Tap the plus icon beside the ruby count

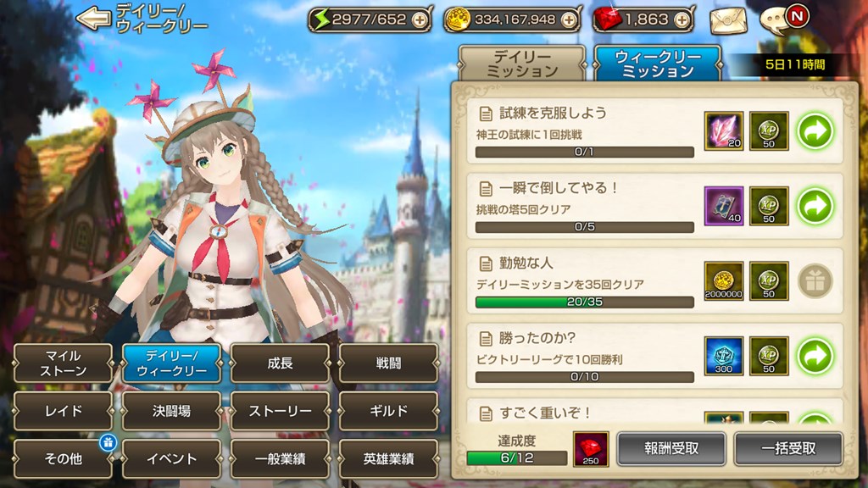(682, 20)
